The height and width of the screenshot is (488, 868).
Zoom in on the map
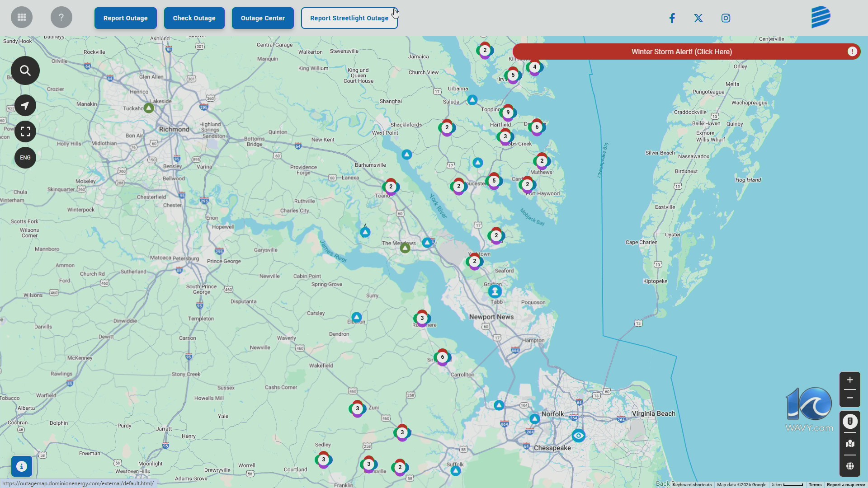(850, 380)
